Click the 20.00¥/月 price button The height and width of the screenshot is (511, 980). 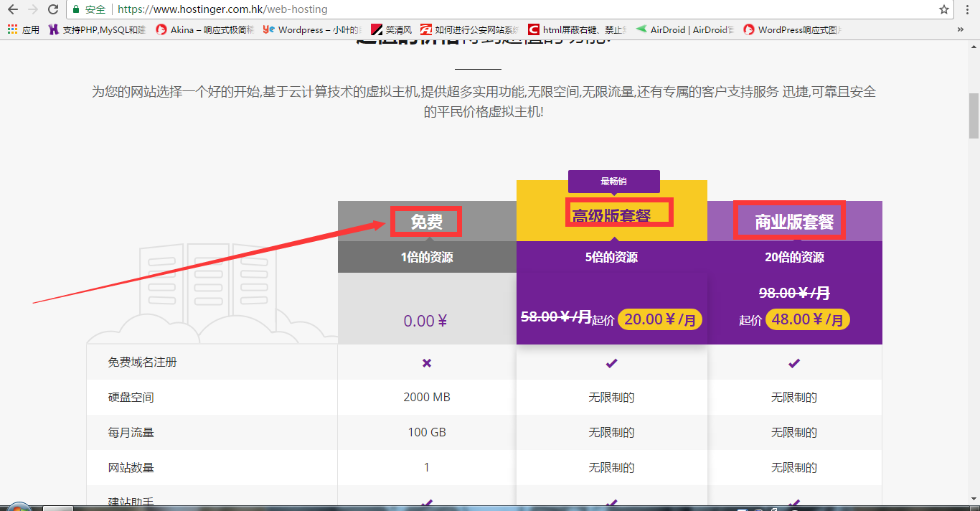pyautogui.click(x=659, y=319)
